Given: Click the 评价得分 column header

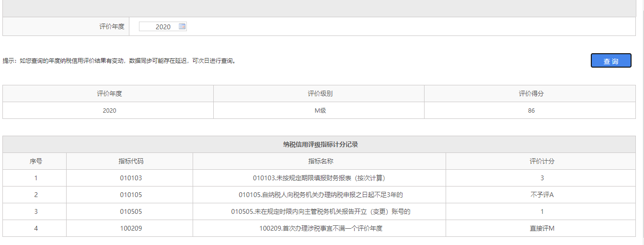Looking at the screenshot, I should tap(531, 93).
